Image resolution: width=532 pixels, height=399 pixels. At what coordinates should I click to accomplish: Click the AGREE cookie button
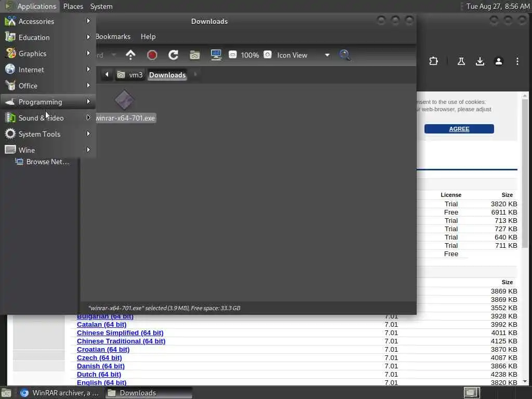coord(459,129)
